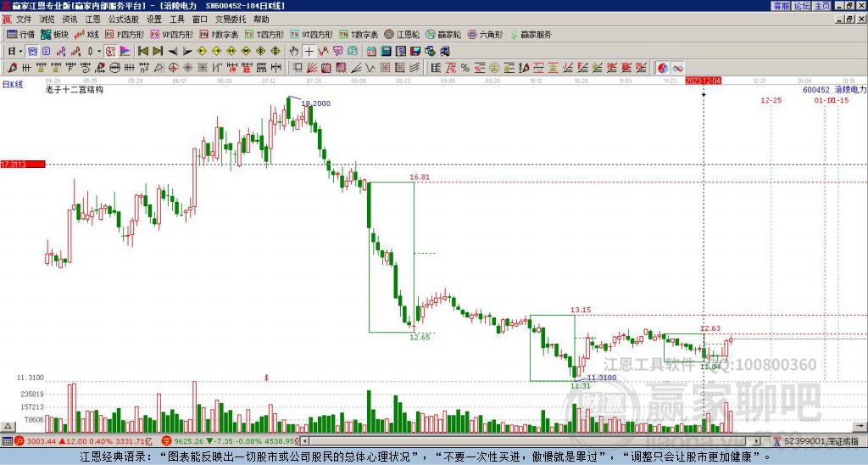This screenshot has height=465, width=868.
Task: Switch to K线 chart view
Action: tap(87, 34)
